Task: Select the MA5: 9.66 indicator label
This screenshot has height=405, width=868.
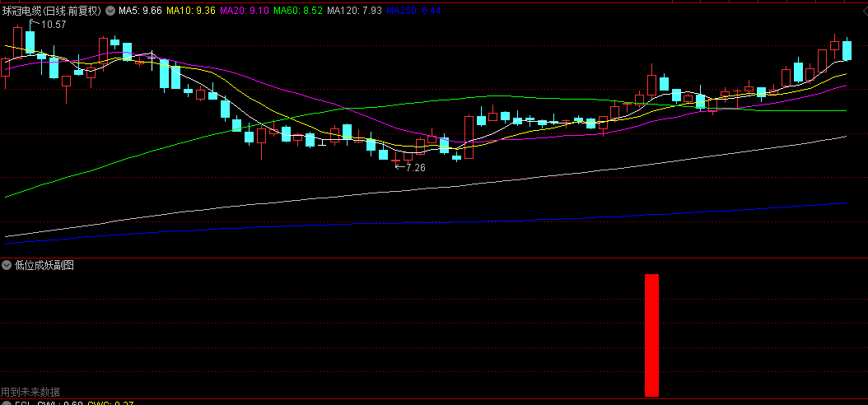Action: [x=141, y=10]
